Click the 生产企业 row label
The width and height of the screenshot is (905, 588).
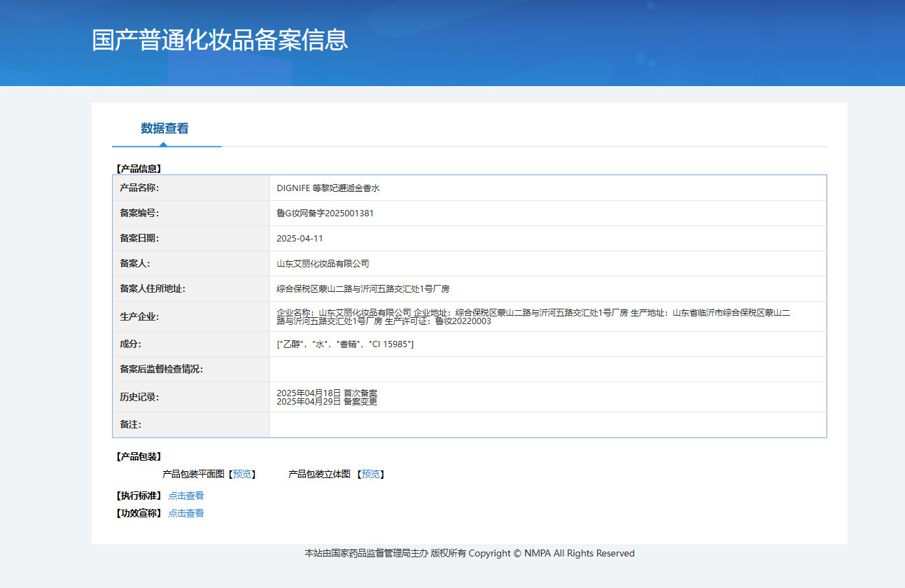(x=139, y=316)
